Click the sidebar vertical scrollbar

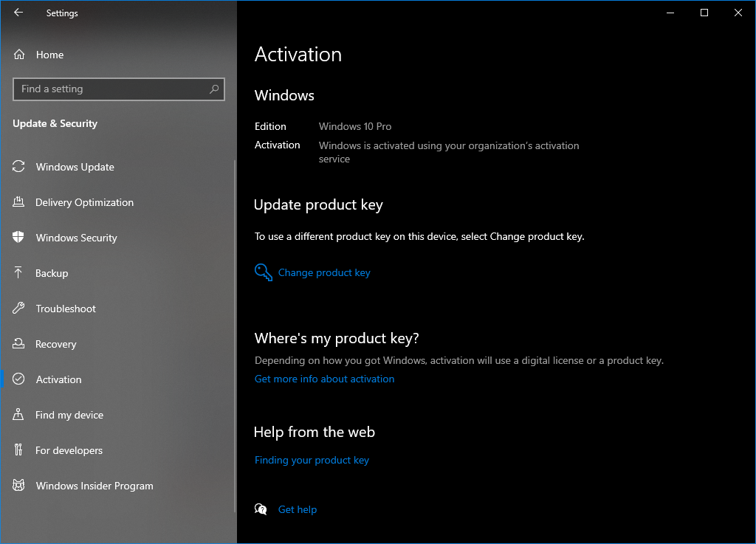pyautogui.click(x=235, y=336)
